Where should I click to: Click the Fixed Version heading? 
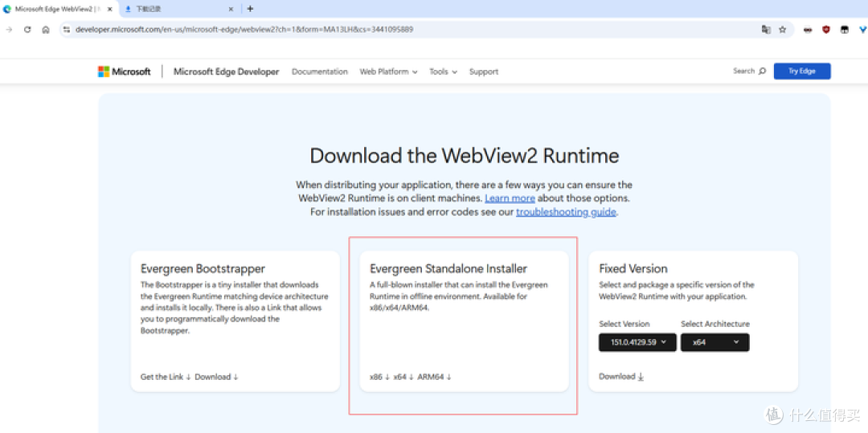click(633, 269)
